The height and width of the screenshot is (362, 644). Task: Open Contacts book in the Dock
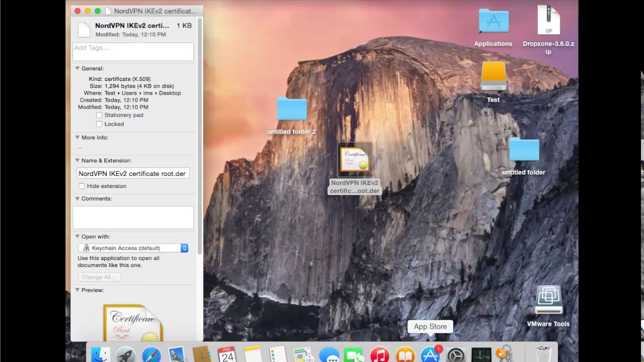click(201, 354)
